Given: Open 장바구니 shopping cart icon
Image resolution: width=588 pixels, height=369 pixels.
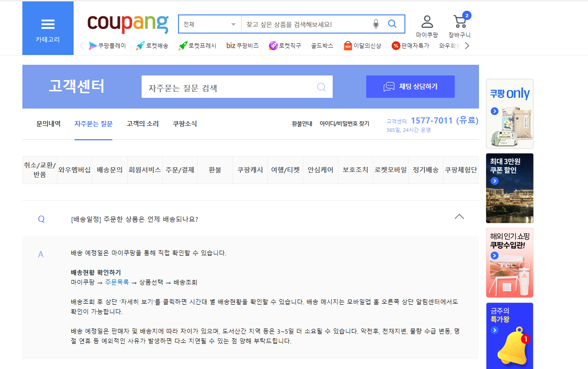Looking at the screenshot, I should (x=460, y=22).
